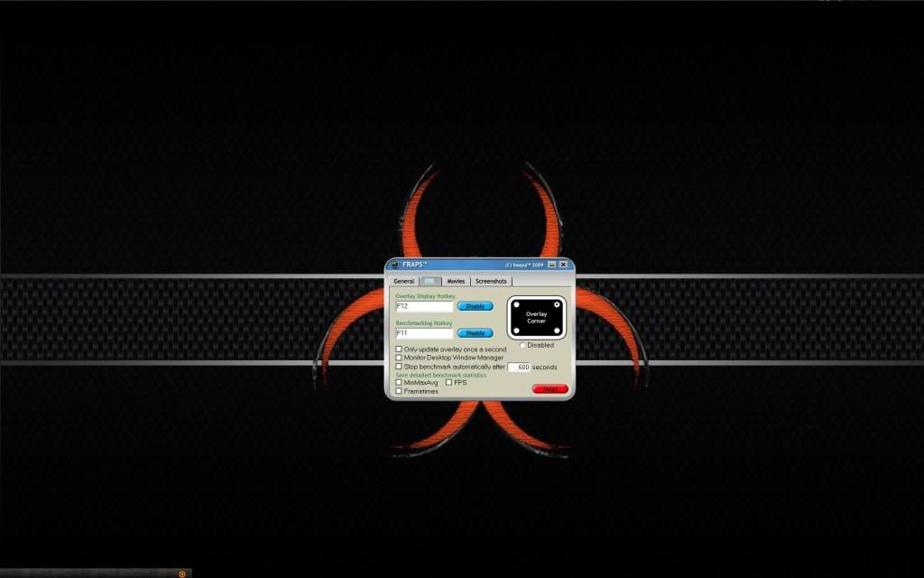This screenshot has width=924, height=578.
Task: Click the Overlay Display Hotkey F12 field
Action: coord(424,307)
